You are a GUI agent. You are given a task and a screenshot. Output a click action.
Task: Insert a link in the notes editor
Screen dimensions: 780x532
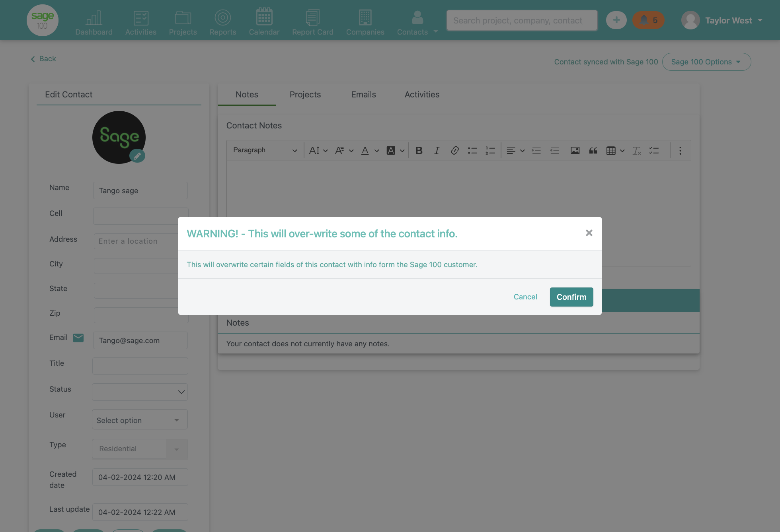(x=455, y=150)
